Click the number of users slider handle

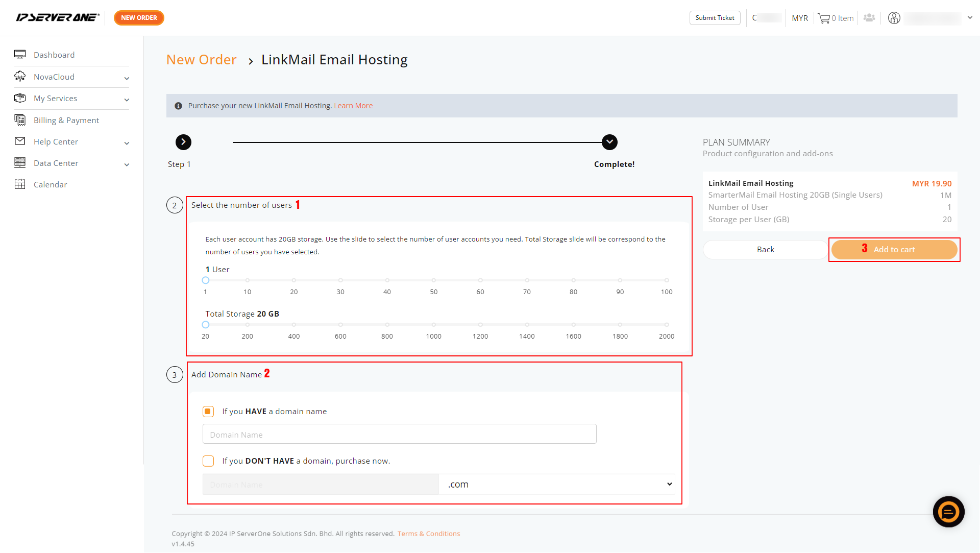tap(206, 280)
